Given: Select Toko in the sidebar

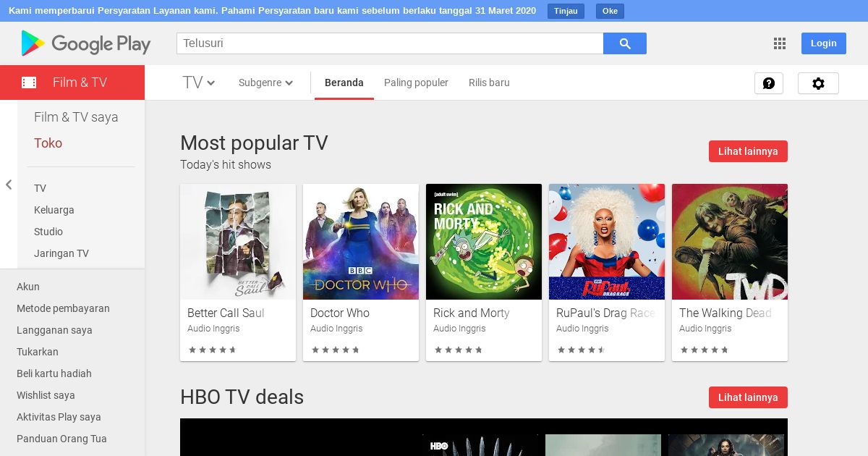Looking at the screenshot, I should click(48, 143).
